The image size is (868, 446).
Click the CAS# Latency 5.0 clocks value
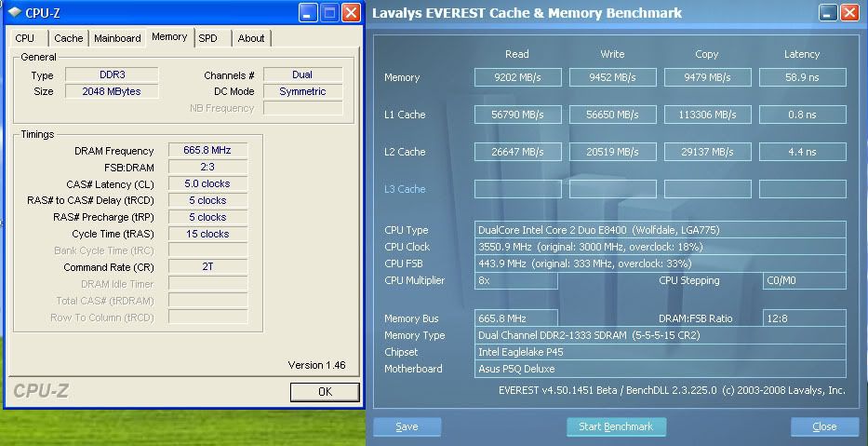(x=207, y=183)
